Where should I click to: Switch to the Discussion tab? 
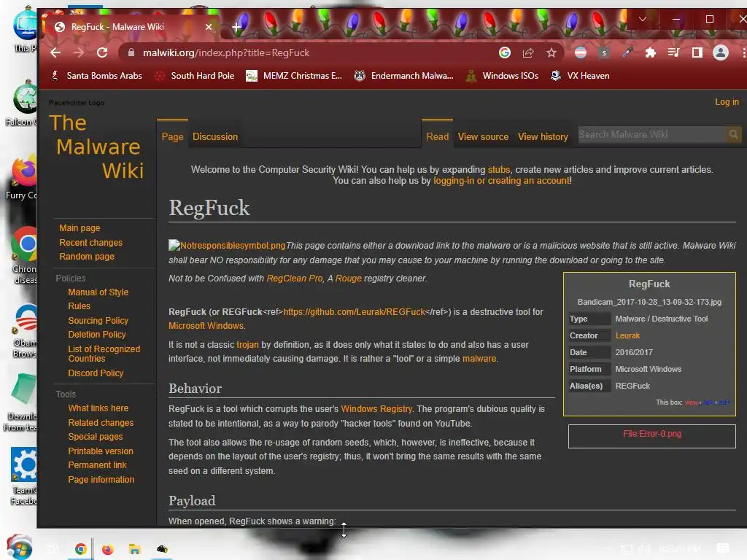pyautogui.click(x=215, y=136)
